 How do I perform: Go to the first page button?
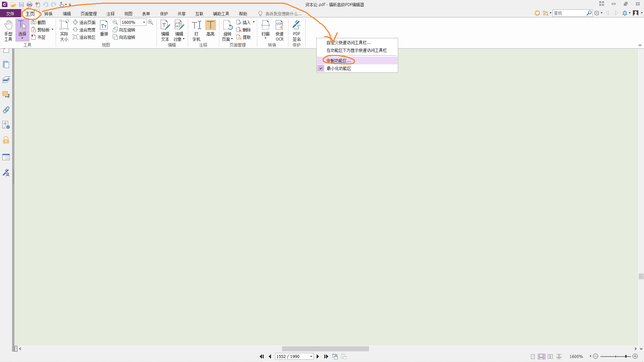click(262, 357)
